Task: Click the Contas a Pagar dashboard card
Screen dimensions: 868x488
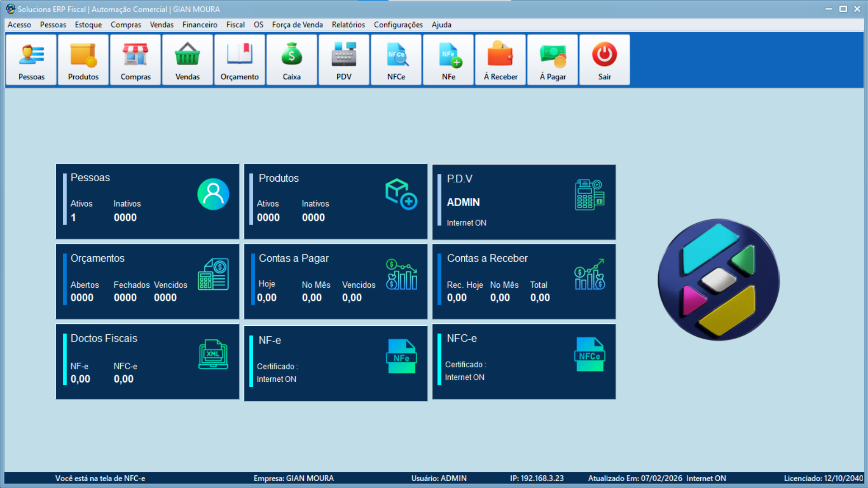Action: [335, 281]
